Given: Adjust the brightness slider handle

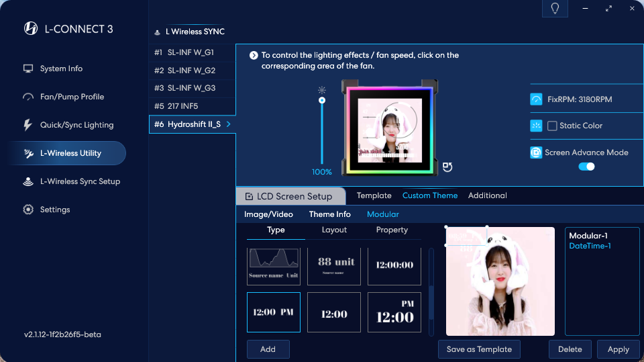Looking at the screenshot, I should click(x=322, y=100).
